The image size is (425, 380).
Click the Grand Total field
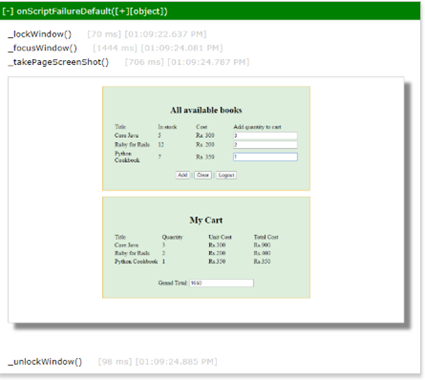point(222,283)
